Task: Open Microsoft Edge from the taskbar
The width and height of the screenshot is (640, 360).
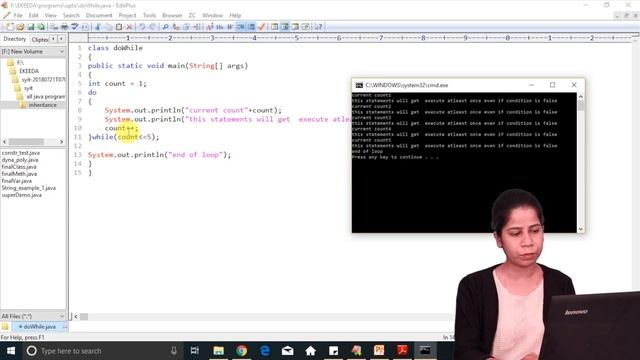Action: pyautogui.click(x=265, y=351)
